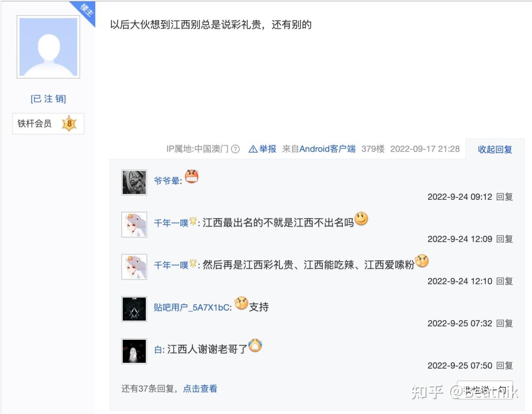
Task: Click the [已注销] username link
Action: 48,98
